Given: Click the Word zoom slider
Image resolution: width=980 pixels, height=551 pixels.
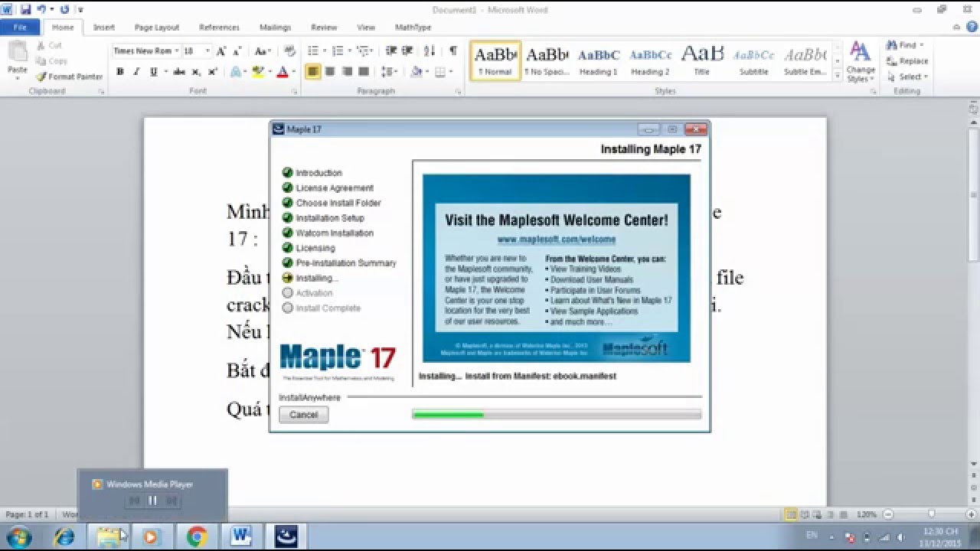Looking at the screenshot, I should (x=932, y=515).
